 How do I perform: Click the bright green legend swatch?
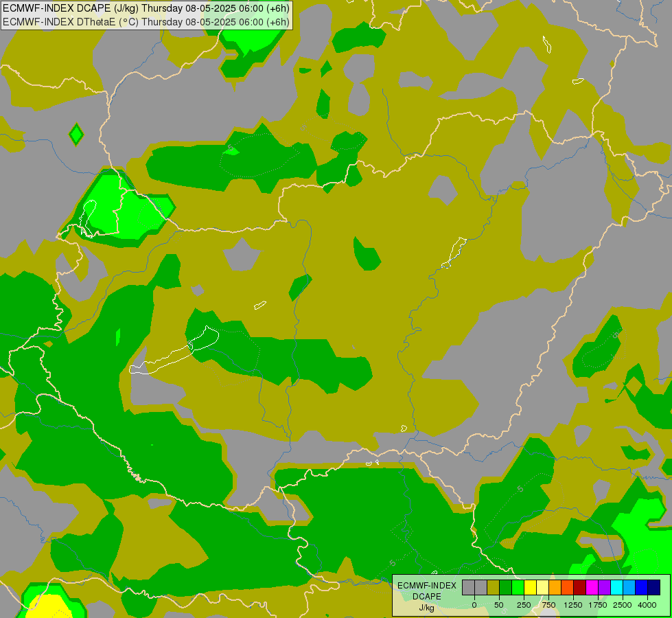point(518,588)
